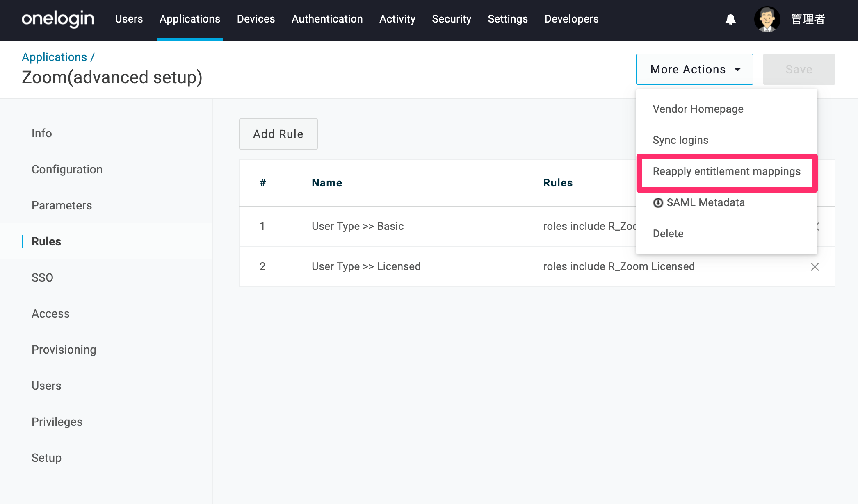Open the admin user avatar menu

click(767, 19)
